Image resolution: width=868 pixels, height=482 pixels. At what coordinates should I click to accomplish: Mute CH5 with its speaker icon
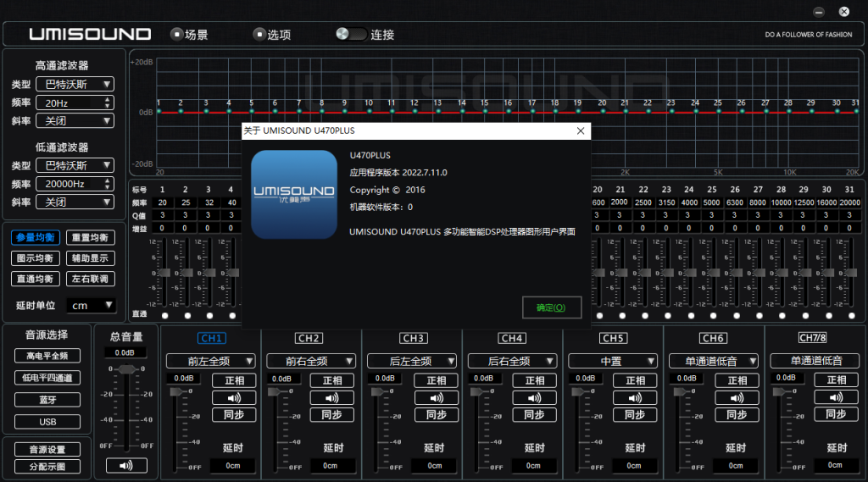point(635,398)
